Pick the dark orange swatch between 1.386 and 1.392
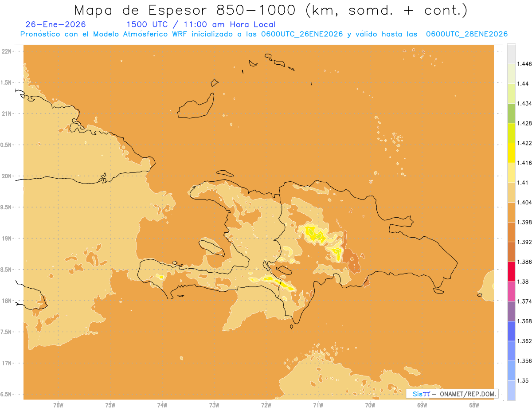This screenshot has height=411, width=532. pyautogui.click(x=511, y=252)
